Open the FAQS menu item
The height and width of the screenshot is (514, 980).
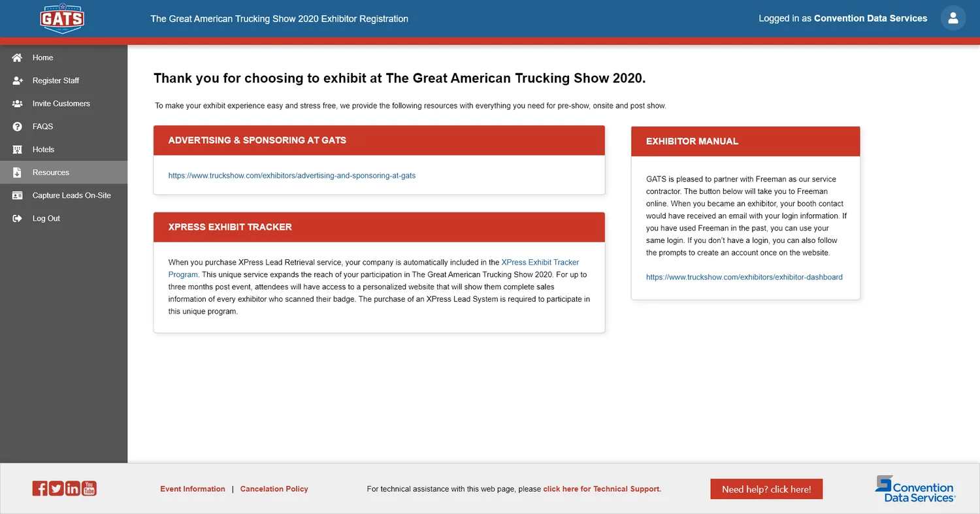click(63, 127)
